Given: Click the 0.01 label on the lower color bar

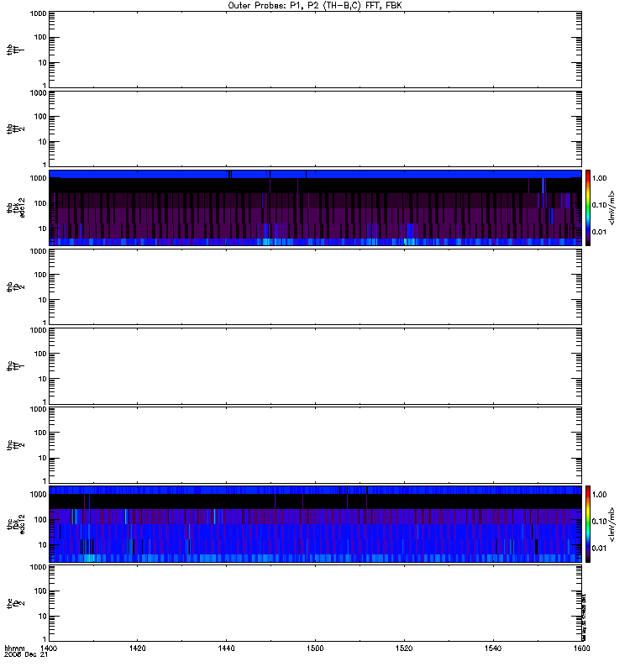Looking at the screenshot, I should (600, 549).
